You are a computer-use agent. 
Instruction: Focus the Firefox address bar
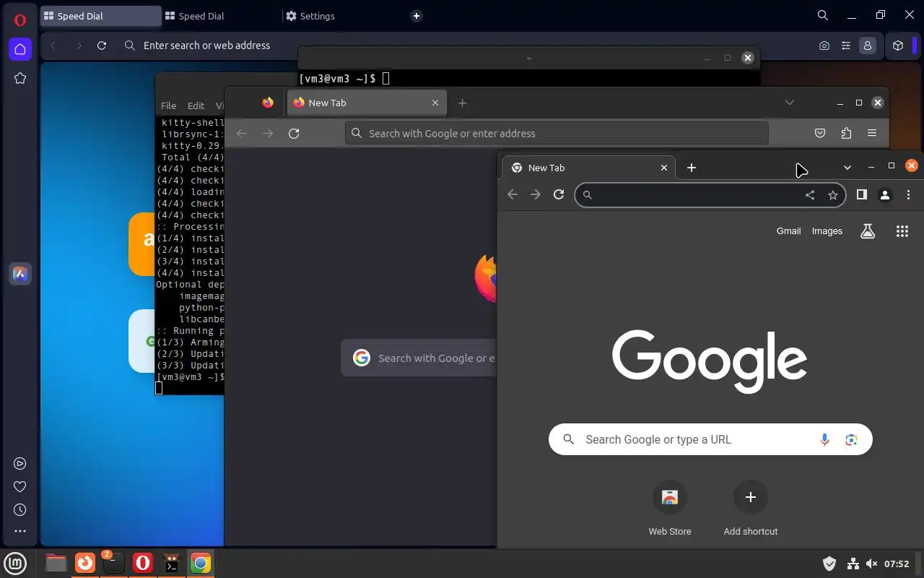coord(557,134)
